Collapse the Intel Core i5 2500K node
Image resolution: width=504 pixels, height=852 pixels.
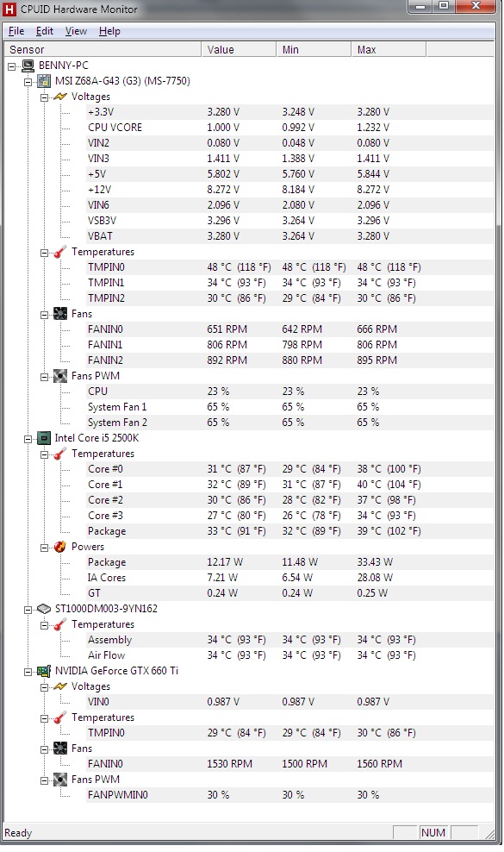28,439
